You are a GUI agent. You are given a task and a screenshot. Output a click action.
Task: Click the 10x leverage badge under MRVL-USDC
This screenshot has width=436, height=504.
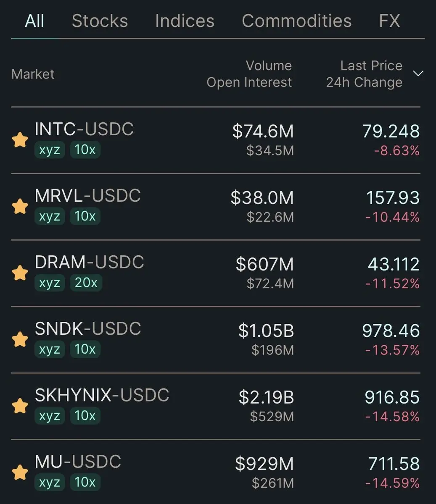[x=85, y=216]
